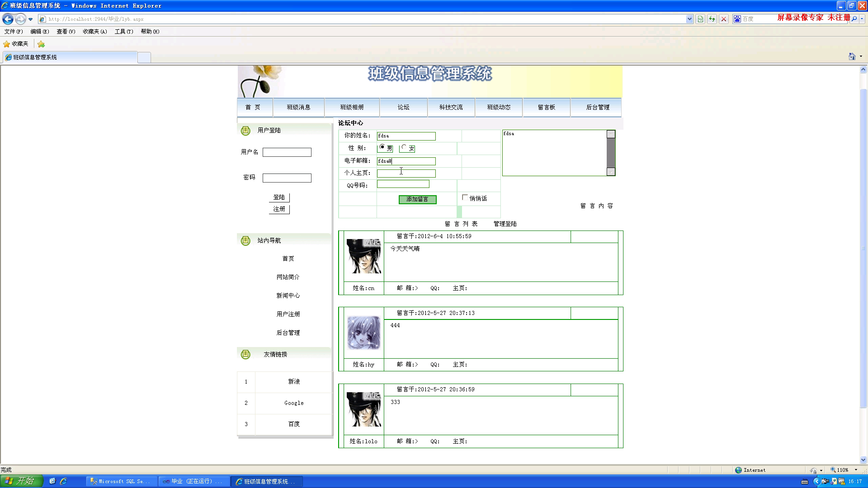
Task: Click the textarea scroll up arrow
Action: 611,134
